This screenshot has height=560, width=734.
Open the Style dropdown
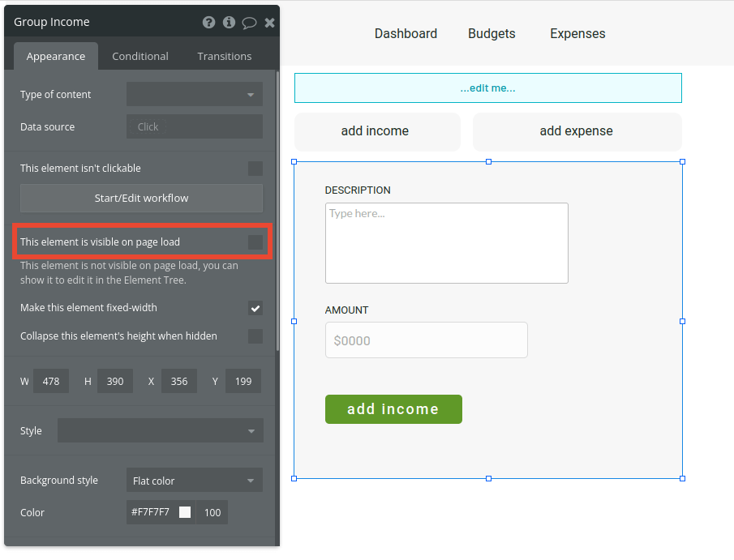pos(160,430)
